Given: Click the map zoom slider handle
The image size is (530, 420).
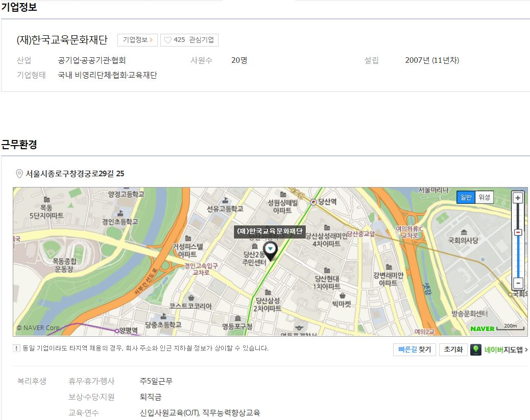Looking at the screenshot, I should point(518,232).
